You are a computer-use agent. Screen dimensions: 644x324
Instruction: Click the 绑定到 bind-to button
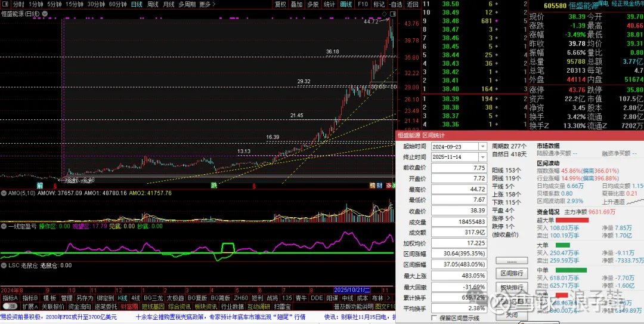(x=106, y=298)
